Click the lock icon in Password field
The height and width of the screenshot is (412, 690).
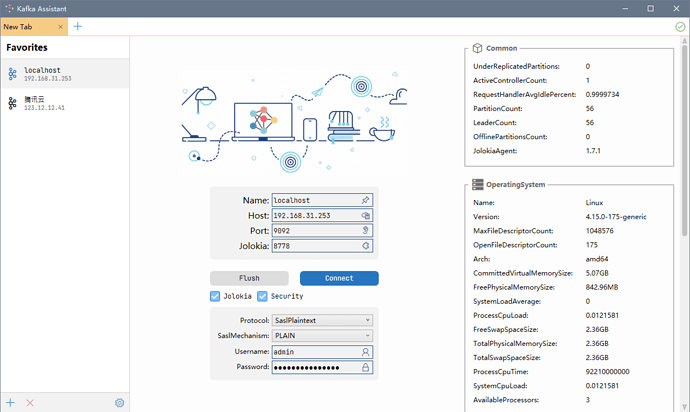pyautogui.click(x=366, y=367)
